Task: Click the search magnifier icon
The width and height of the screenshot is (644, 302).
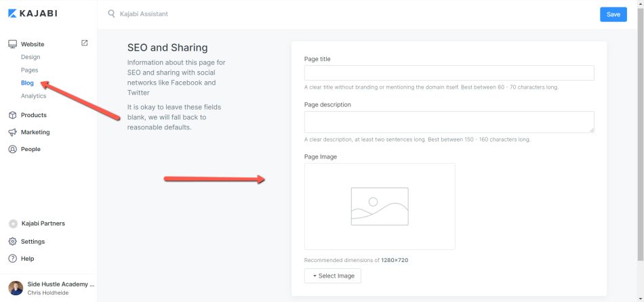Action: point(111,14)
